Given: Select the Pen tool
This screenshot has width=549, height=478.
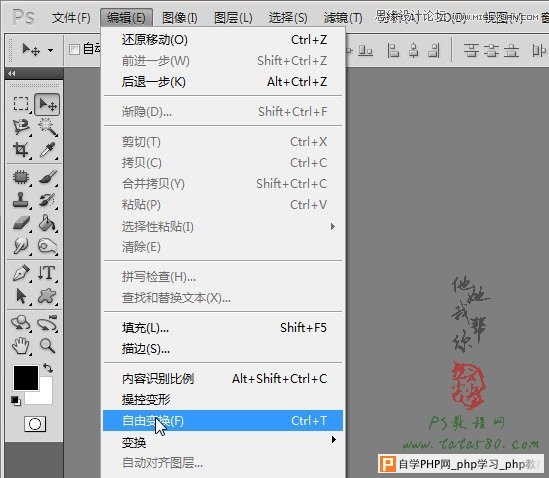Looking at the screenshot, I should pyautogui.click(x=21, y=273).
